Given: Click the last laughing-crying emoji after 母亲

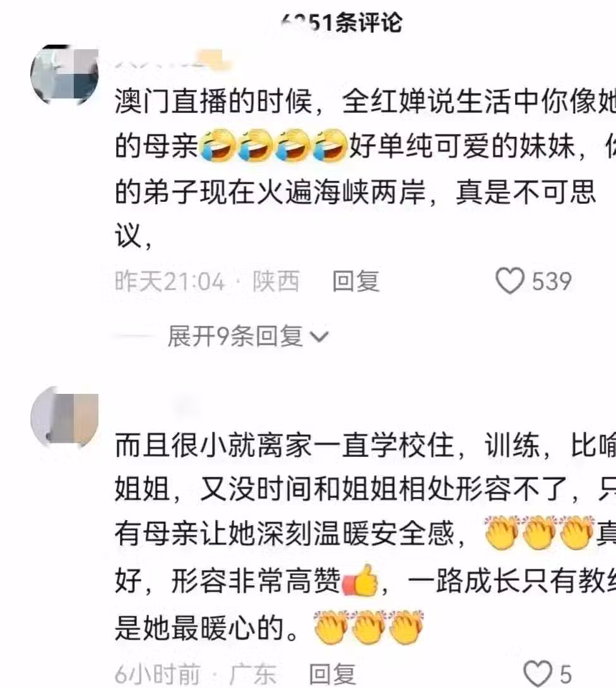Looking at the screenshot, I should click(330, 145).
